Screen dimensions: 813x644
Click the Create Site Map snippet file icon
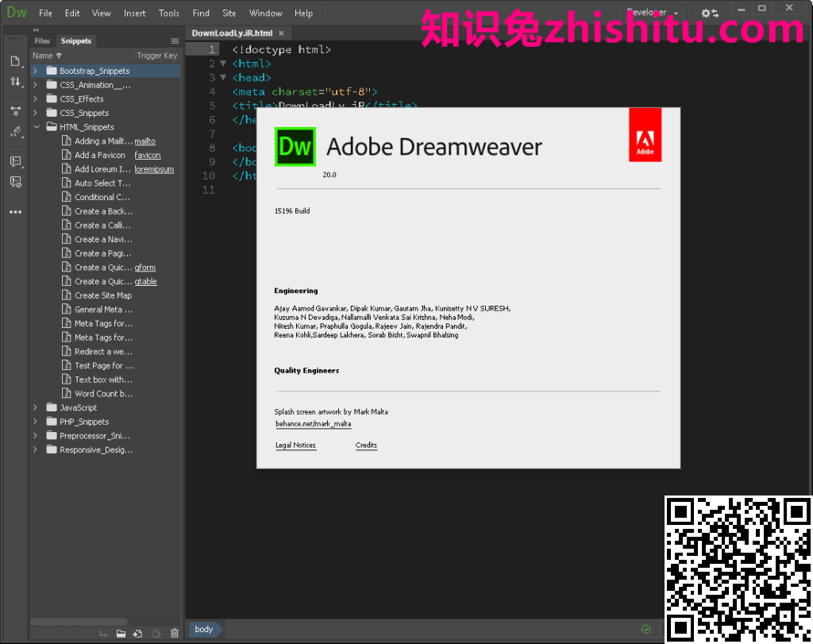67,295
